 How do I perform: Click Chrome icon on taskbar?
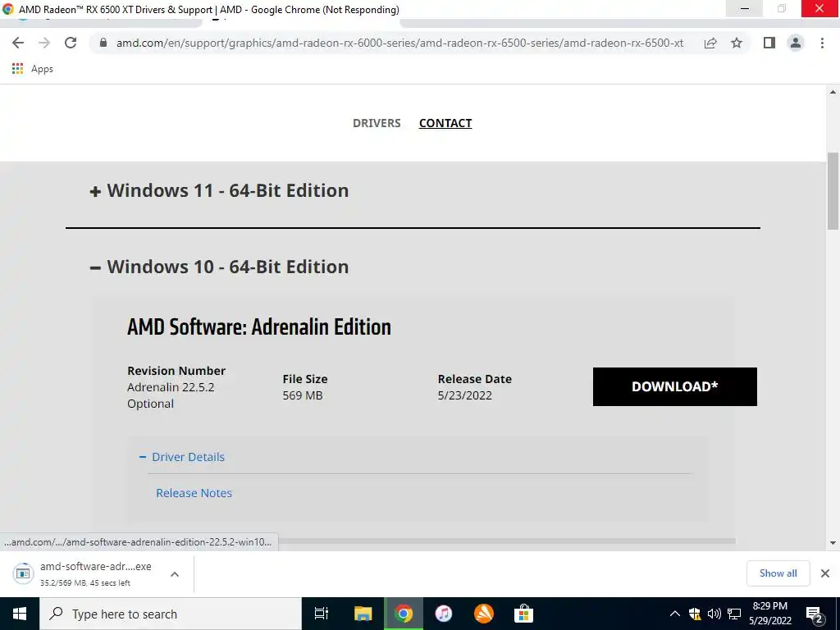click(x=404, y=614)
